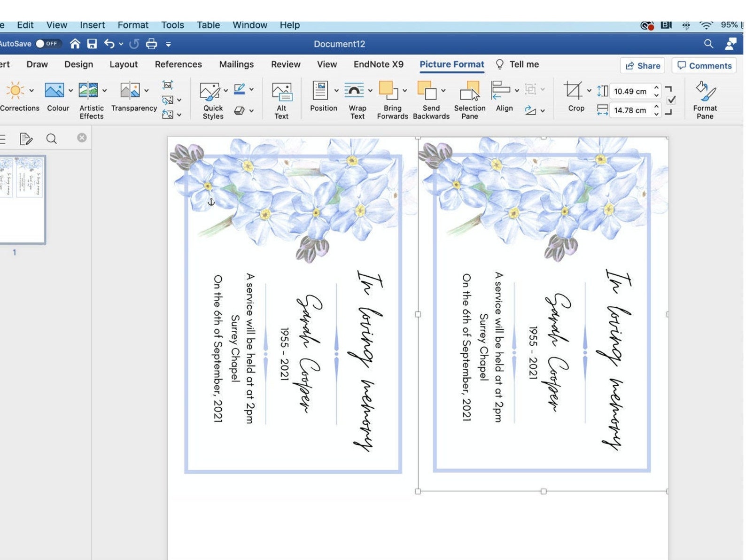Customize Quick Access Toolbar arrow
Image resolution: width=746 pixels, height=560 pixels.
[168, 44]
